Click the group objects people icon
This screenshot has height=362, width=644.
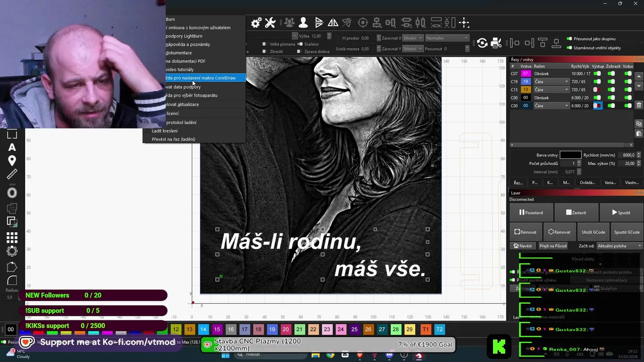point(289,23)
